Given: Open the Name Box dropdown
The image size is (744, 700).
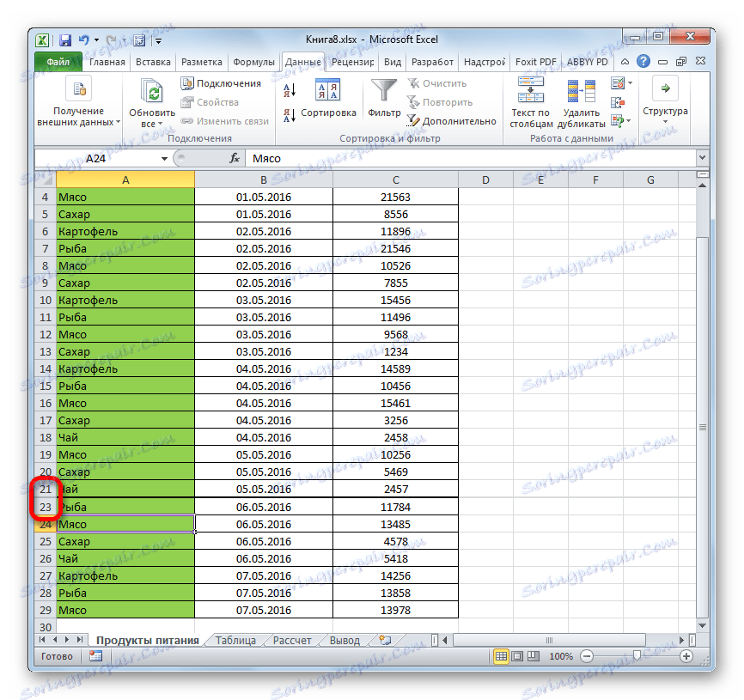Looking at the screenshot, I should click(163, 158).
